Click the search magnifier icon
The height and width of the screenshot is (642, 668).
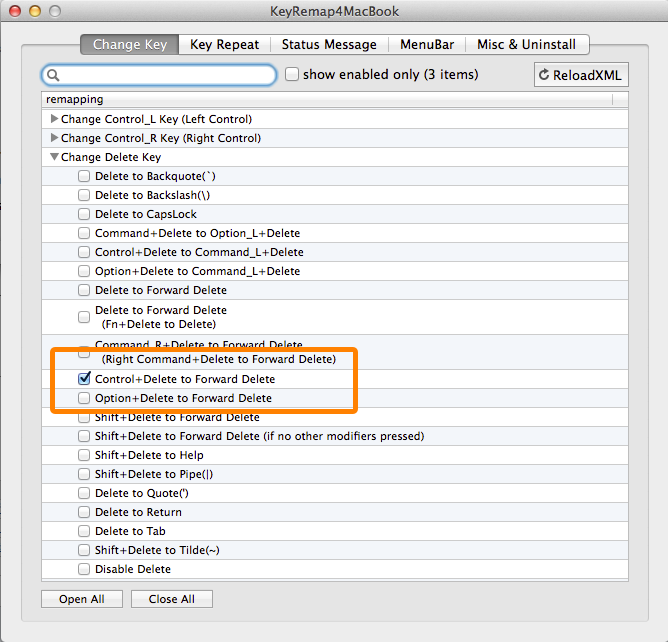pos(54,75)
